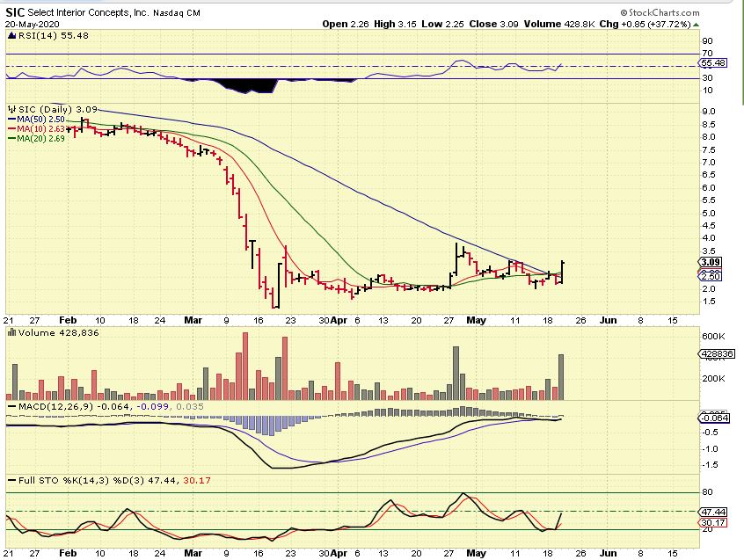The width and height of the screenshot is (744, 560).
Task: Click the MA(20) green legend dash
Action: click(11, 139)
